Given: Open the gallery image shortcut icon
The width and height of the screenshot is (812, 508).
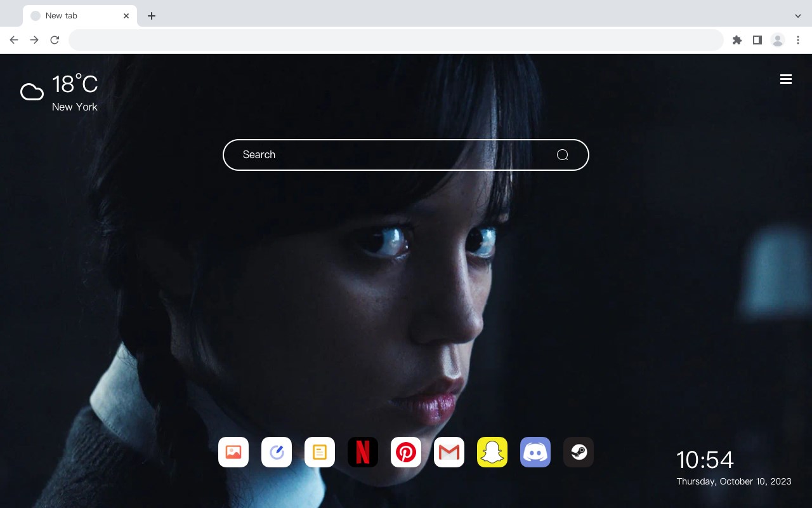Looking at the screenshot, I should [233, 452].
